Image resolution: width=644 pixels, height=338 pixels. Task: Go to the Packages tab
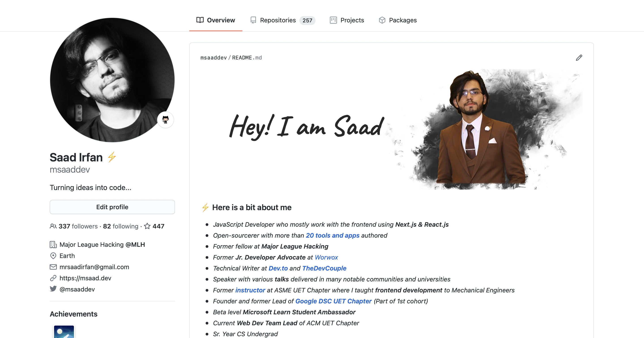click(398, 20)
